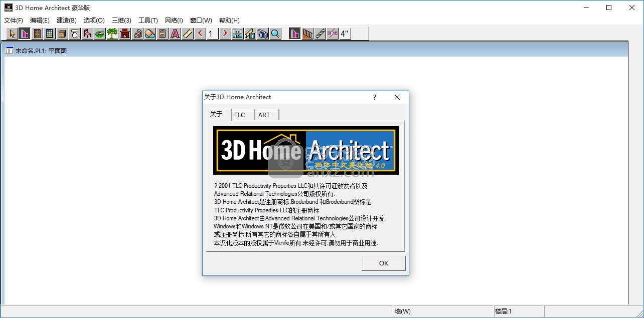Open the 编辑(E) menu
Screen dimensions: 644x318
(x=40, y=21)
